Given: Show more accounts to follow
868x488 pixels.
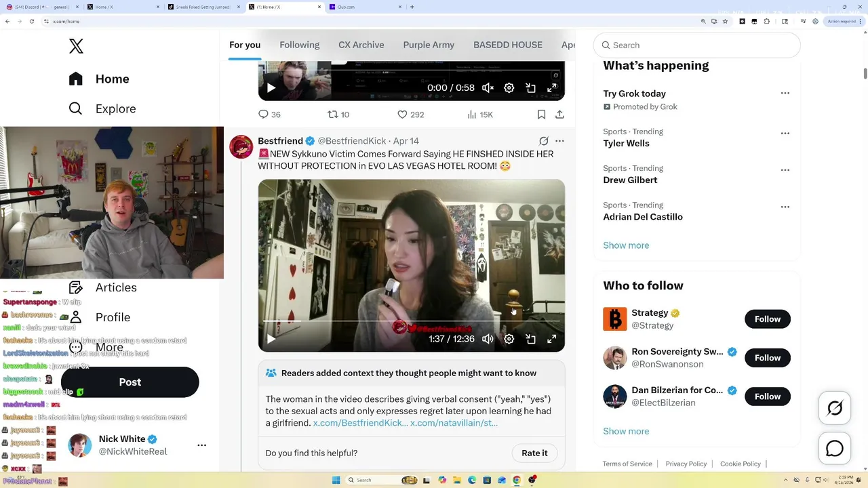Looking at the screenshot, I should [x=626, y=431].
